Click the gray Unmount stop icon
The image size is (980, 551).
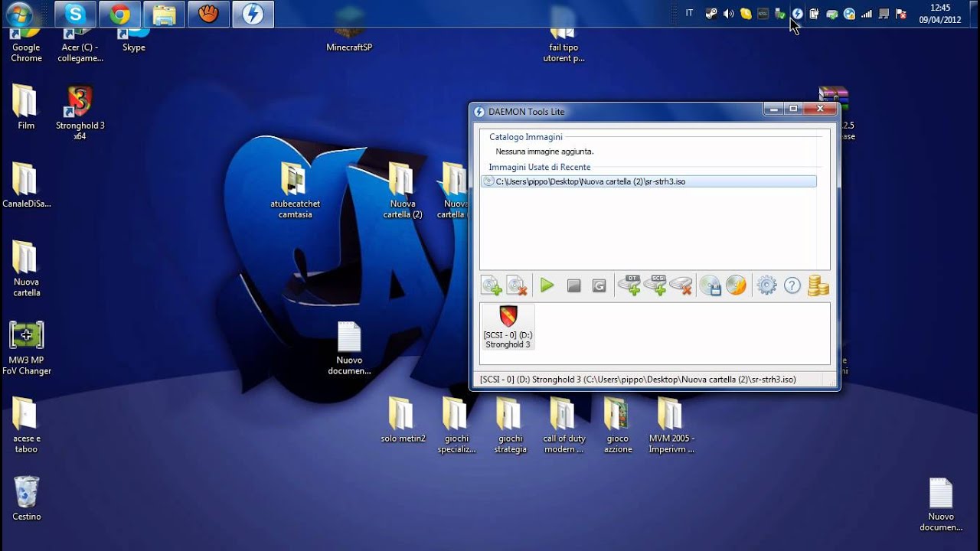click(x=573, y=285)
